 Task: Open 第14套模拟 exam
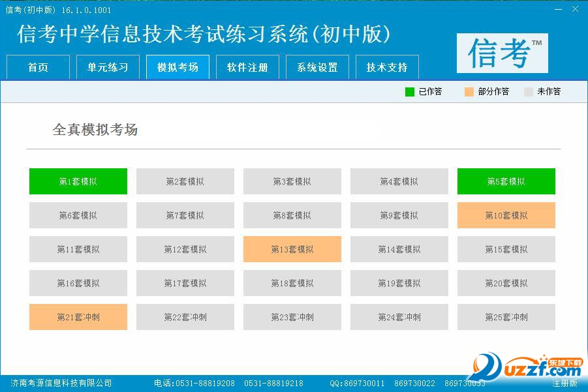pos(399,249)
